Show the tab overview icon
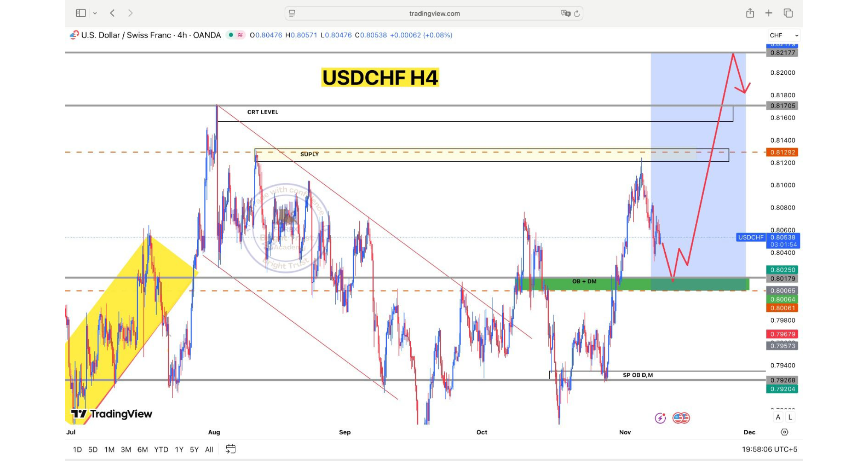The height and width of the screenshot is (461, 868). [788, 13]
